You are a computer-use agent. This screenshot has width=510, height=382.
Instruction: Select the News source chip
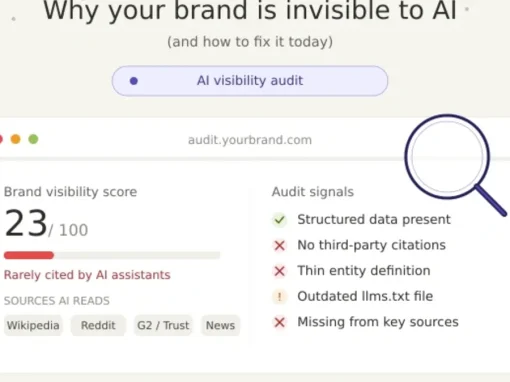tap(220, 325)
